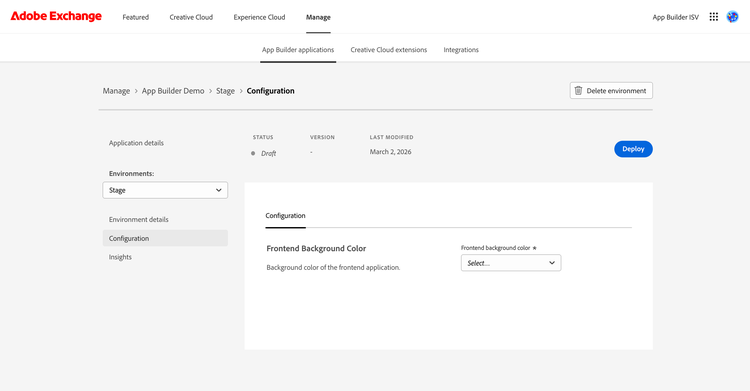Viewport: 750px width, 391px height.
Task: Click the Configuration breadcrumb current page
Action: click(x=270, y=91)
